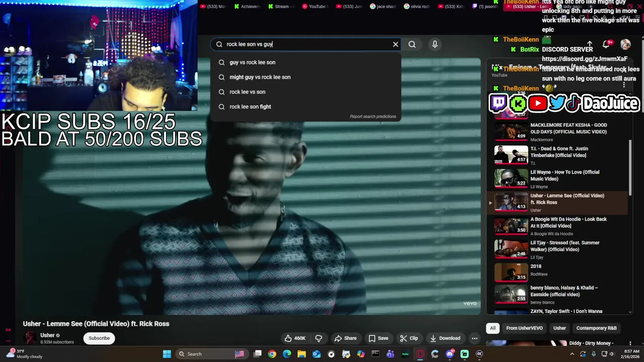The height and width of the screenshot is (362, 644).
Task: Click playlist title ZAYN, Taylor Swift
Action: [x=566, y=311]
